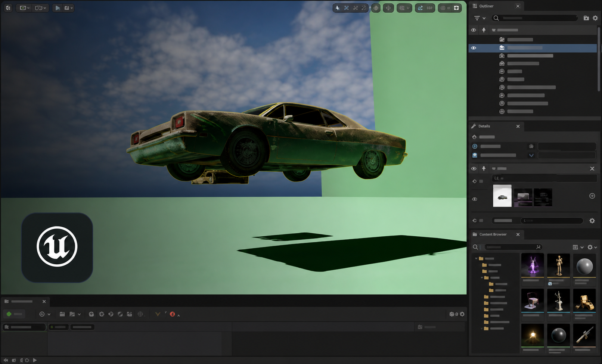This screenshot has width=602, height=364.
Task: Select the purple-toned thumbnail in Details
Action: coord(523,197)
